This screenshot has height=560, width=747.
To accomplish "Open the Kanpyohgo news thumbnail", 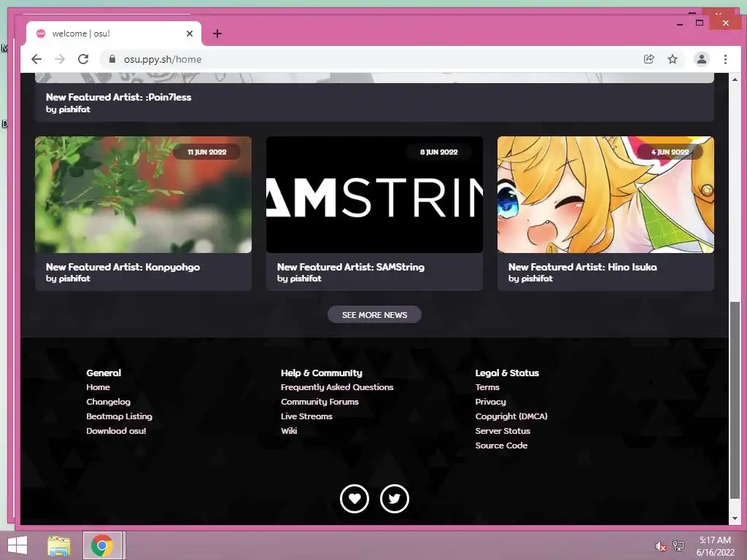I will pos(144,195).
